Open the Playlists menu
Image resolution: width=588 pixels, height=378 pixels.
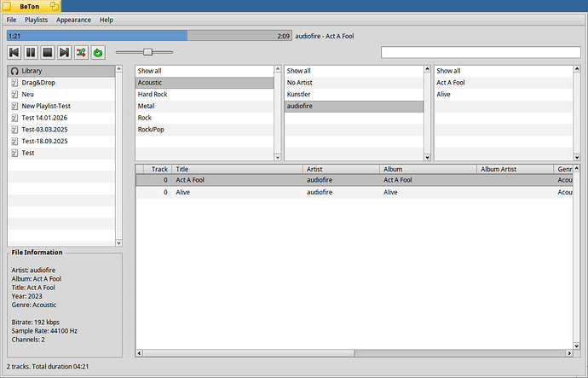tap(37, 19)
